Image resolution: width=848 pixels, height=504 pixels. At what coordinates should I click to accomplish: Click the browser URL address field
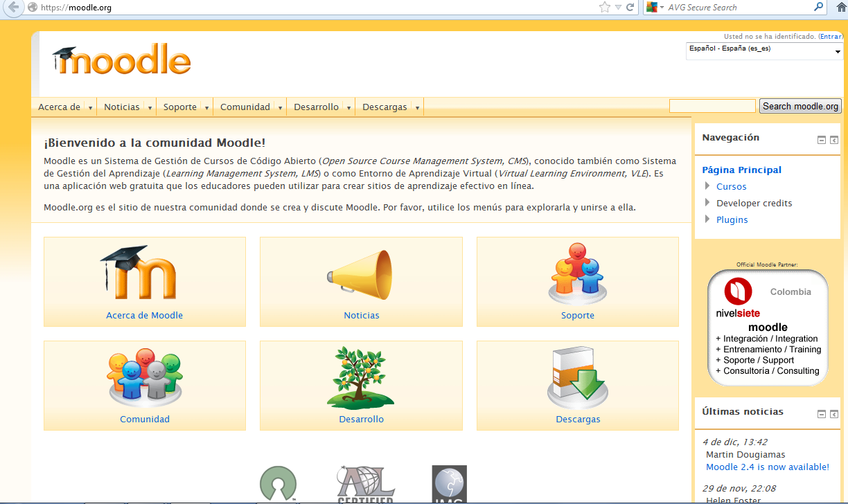(317, 8)
